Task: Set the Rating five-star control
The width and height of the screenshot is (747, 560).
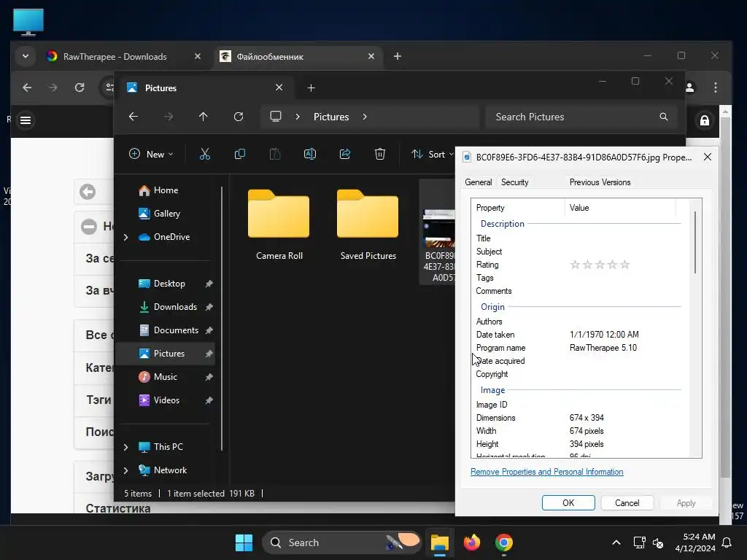Action: point(600,265)
